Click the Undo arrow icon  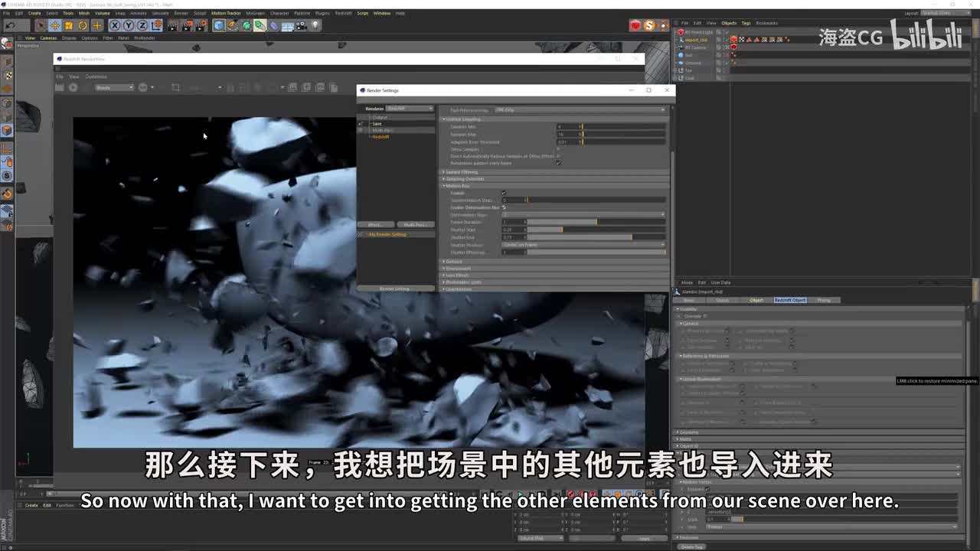click(11, 25)
